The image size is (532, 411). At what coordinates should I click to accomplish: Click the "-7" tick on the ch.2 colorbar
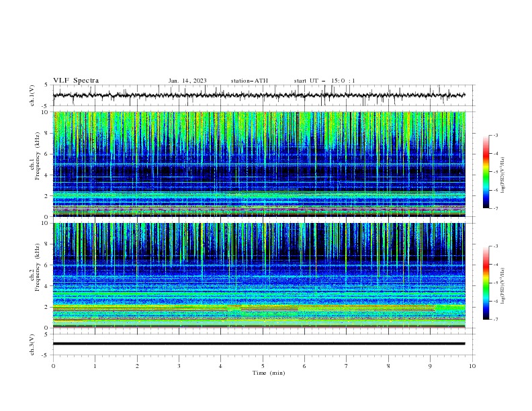coord(496,320)
